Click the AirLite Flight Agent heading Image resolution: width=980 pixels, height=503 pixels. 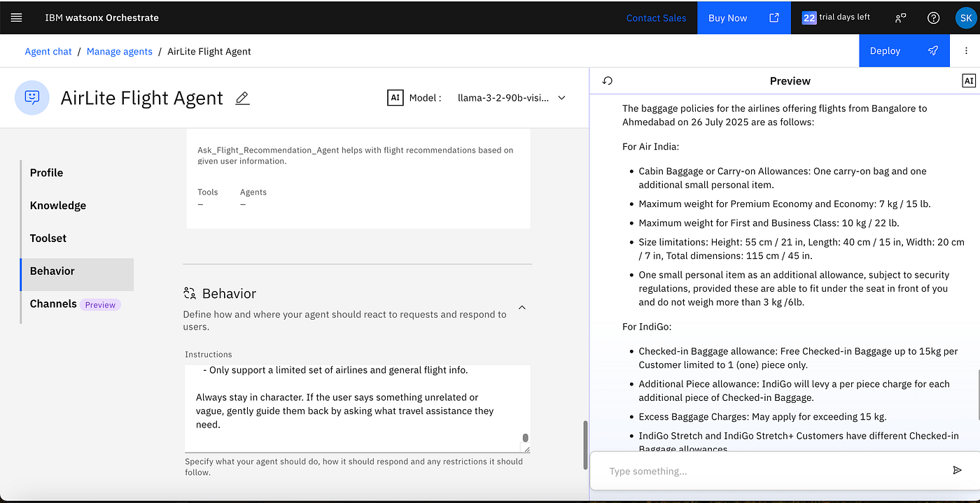(142, 98)
